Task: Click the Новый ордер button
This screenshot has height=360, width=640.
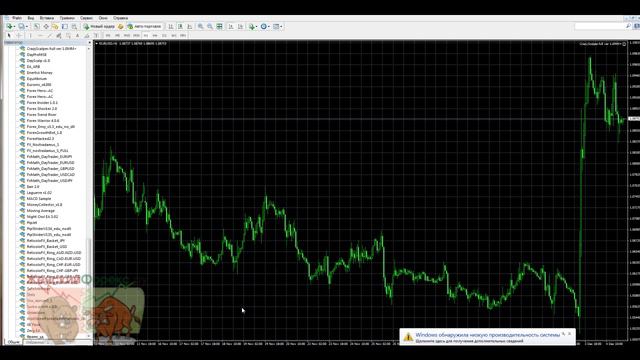Action: click(x=99, y=27)
